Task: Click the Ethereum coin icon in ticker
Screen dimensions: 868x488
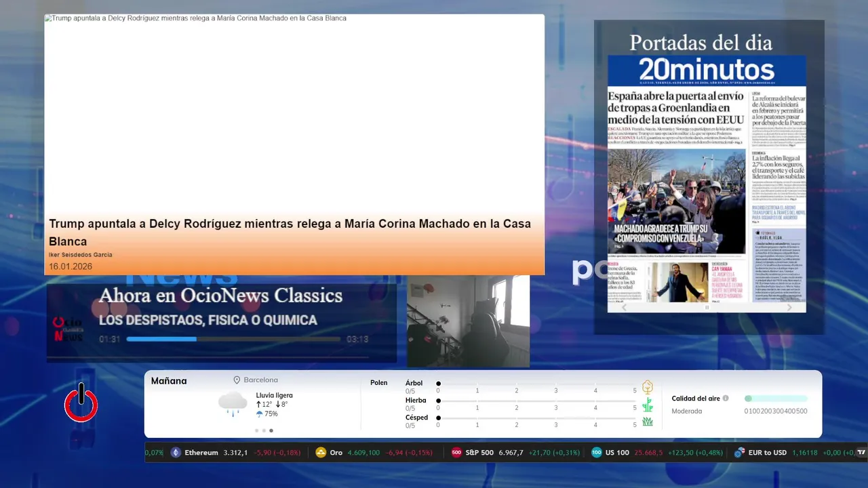Action: click(176, 453)
